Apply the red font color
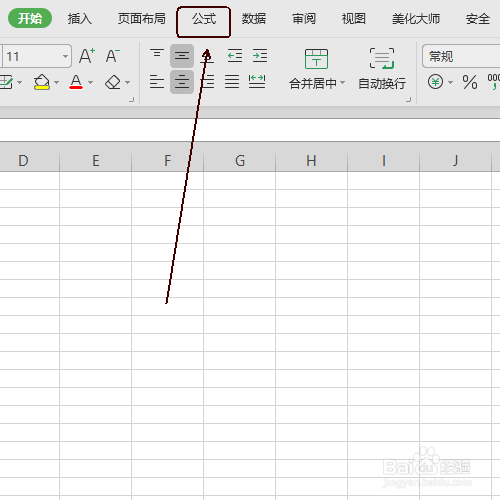Image resolution: width=500 pixels, height=500 pixels. (76, 82)
